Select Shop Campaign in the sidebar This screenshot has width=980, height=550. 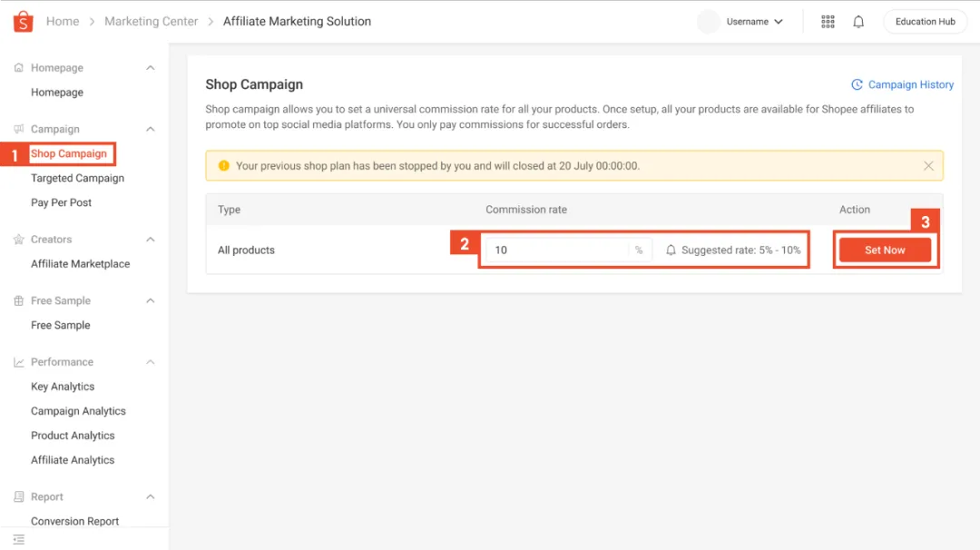pyautogui.click(x=69, y=153)
